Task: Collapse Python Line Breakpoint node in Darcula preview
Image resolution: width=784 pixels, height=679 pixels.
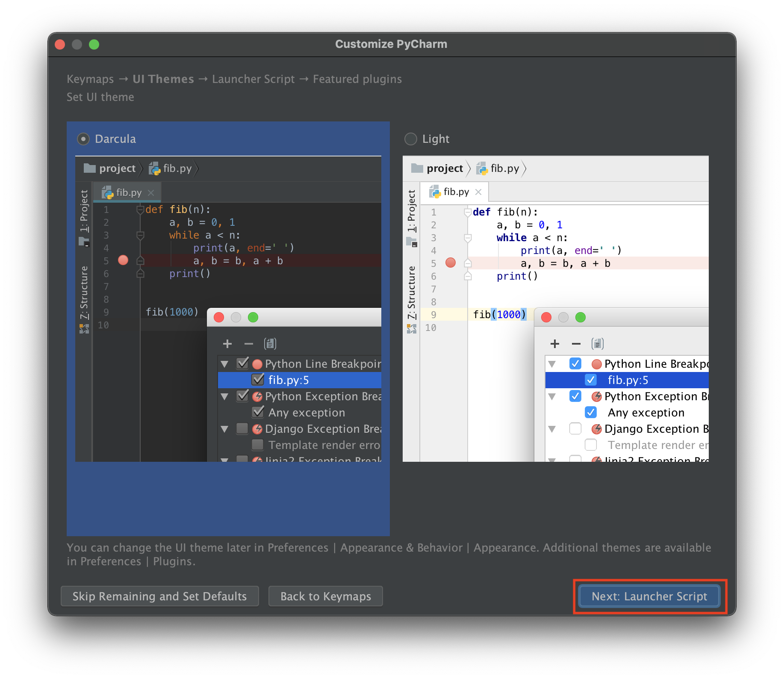Action: (x=224, y=364)
